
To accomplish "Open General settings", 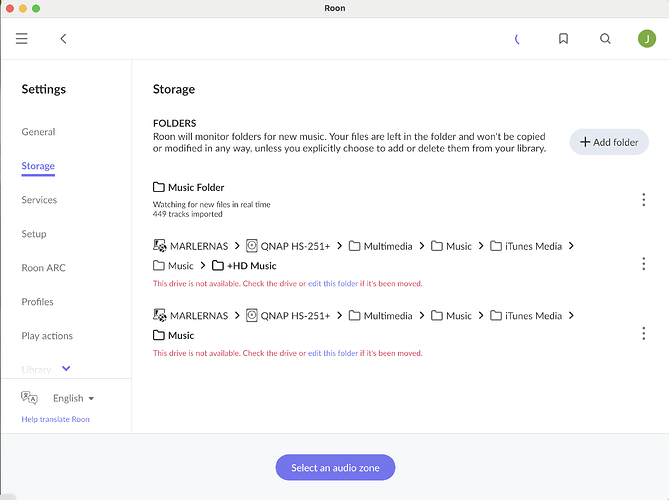I will [x=38, y=132].
